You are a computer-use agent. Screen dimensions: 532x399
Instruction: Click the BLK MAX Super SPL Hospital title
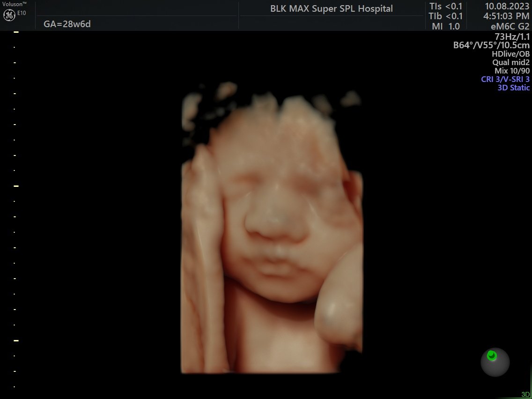(332, 8)
